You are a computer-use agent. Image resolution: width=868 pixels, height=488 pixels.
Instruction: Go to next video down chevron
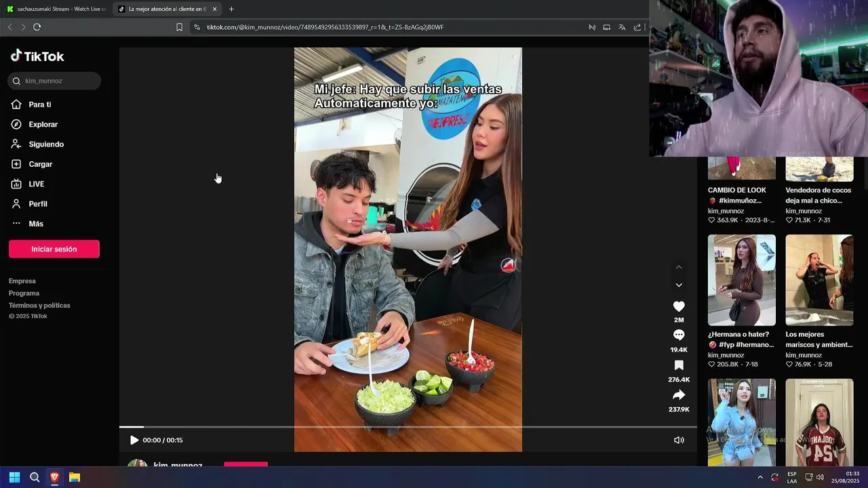click(x=679, y=285)
